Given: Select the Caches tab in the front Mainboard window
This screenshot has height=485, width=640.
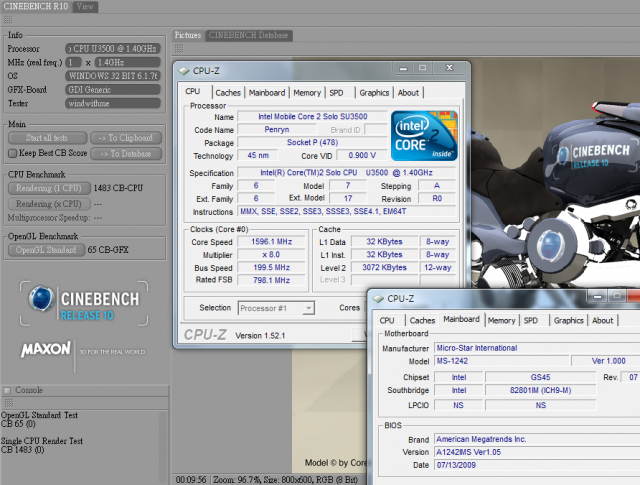Looking at the screenshot, I should (x=422, y=320).
